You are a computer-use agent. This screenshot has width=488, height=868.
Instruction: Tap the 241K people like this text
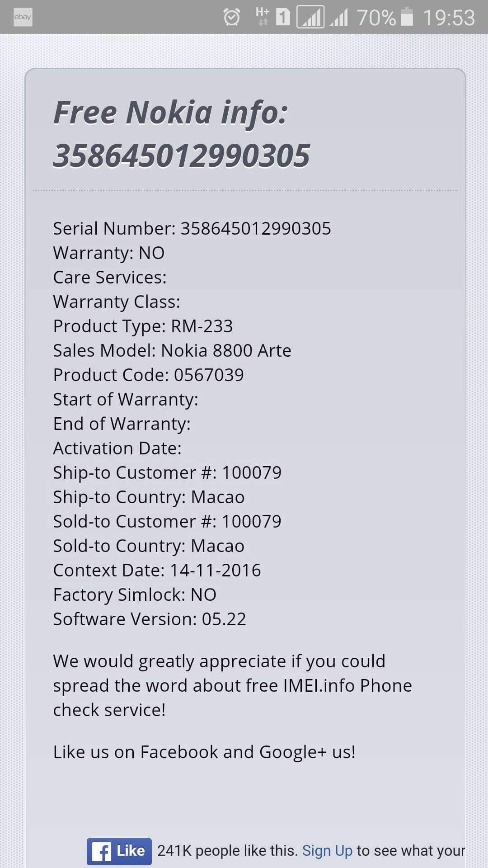(x=227, y=851)
